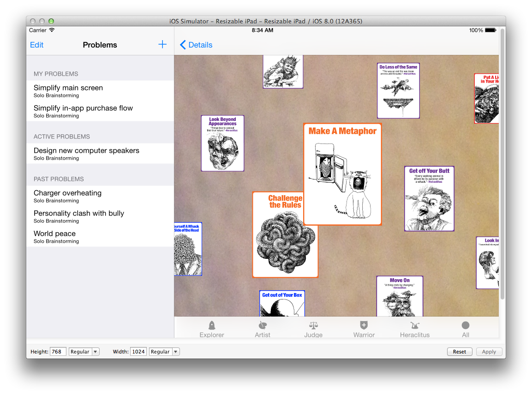This screenshot has width=532, height=395.
Task: Click the Height value field
Action: [x=58, y=352]
